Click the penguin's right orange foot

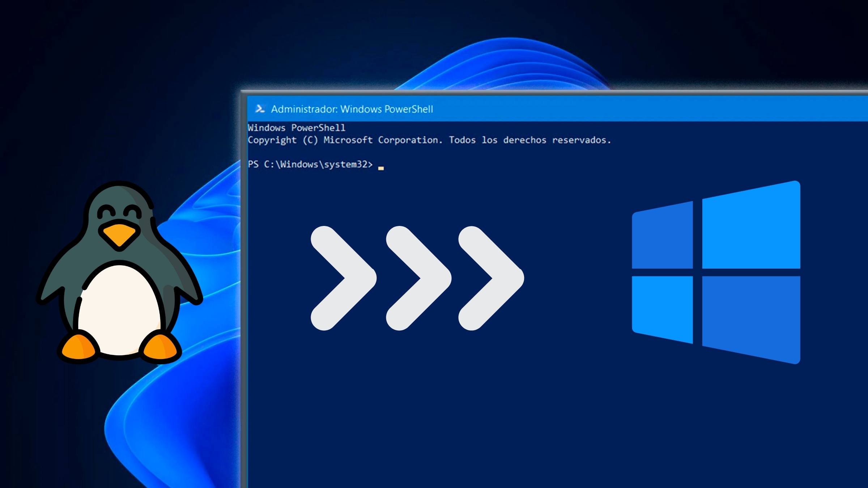160,348
